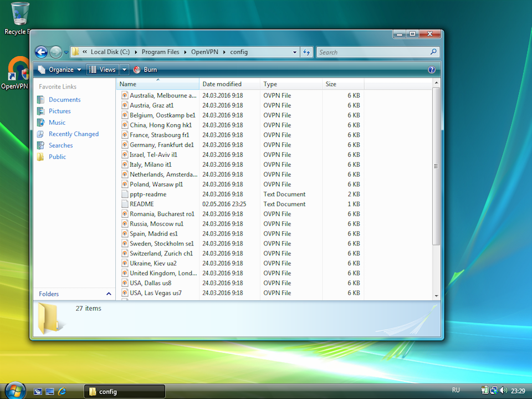
Task: Select Spain, Madrid es1 file name
Action: [154, 233]
